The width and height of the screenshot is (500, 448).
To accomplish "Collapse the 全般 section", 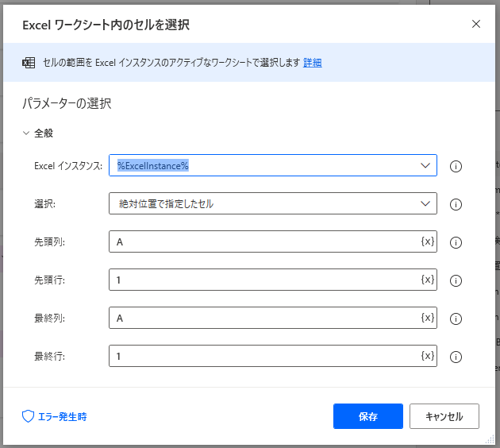I will 26,133.
